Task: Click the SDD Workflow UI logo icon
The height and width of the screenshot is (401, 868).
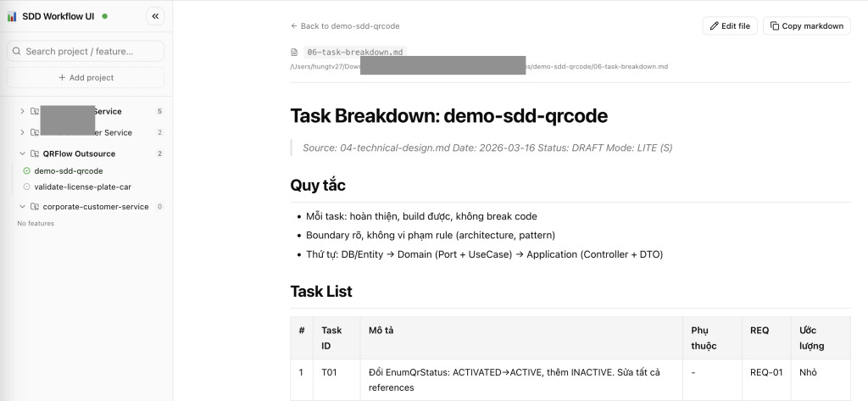Action: pyautogui.click(x=12, y=16)
